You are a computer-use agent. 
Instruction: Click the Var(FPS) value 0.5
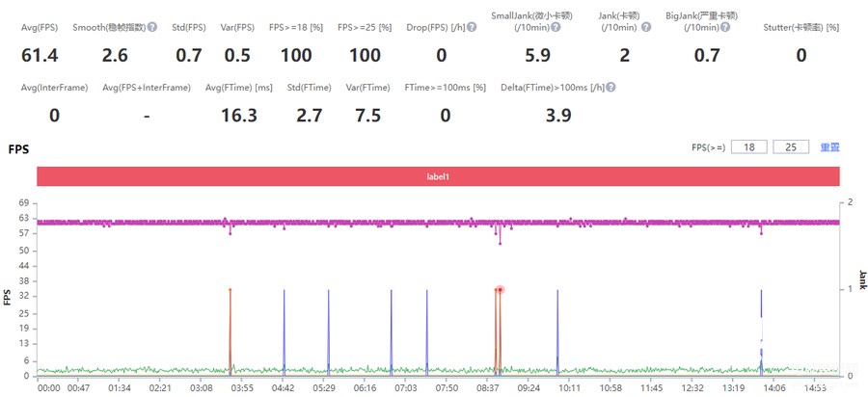pyautogui.click(x=237, y=55)
